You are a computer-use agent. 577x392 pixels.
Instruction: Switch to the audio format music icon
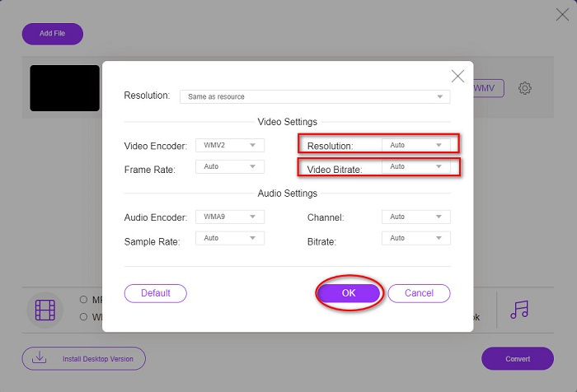(519, 309)
